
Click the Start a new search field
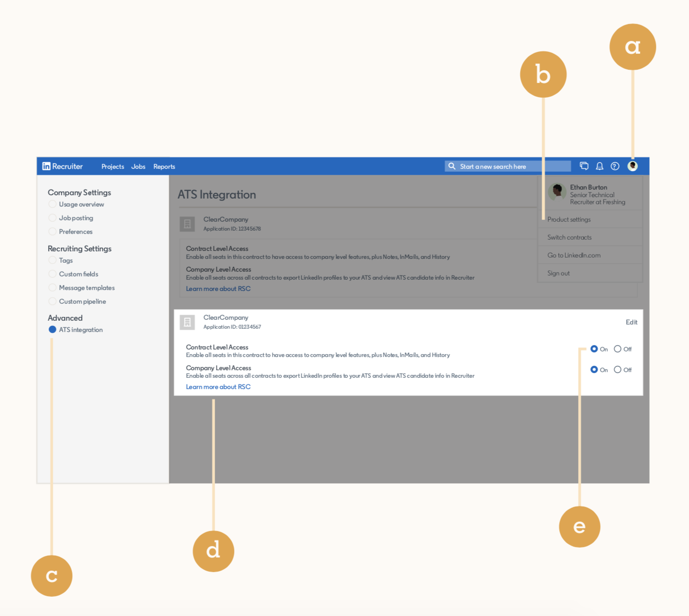508,166
